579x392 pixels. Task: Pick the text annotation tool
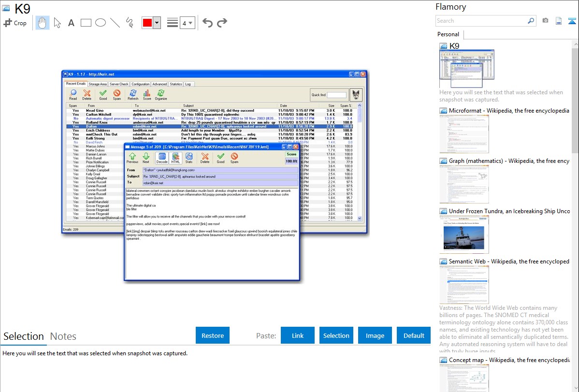(71, 23)
